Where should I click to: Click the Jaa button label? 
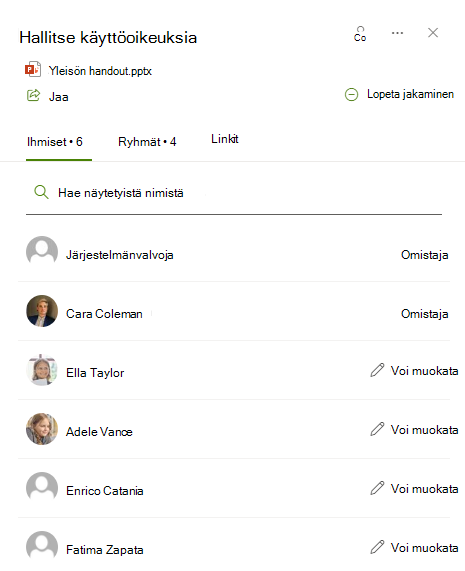click(x=59, y=97)
